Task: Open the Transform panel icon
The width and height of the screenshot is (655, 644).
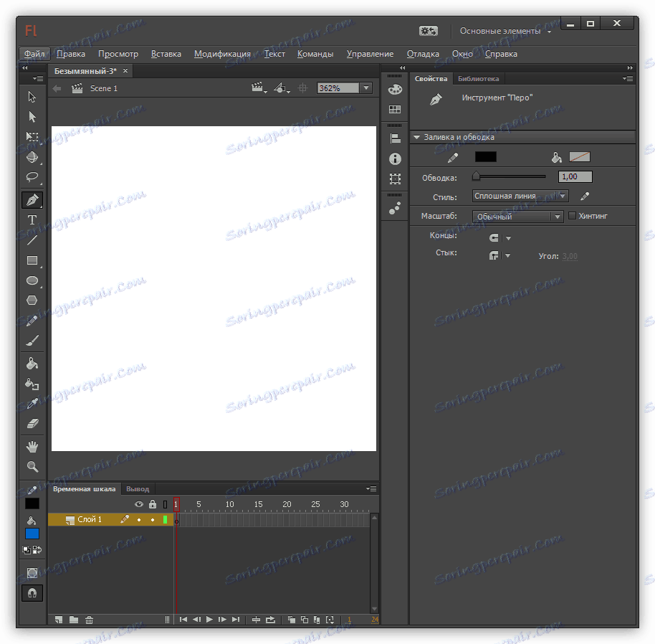Action: click(395, 179)
